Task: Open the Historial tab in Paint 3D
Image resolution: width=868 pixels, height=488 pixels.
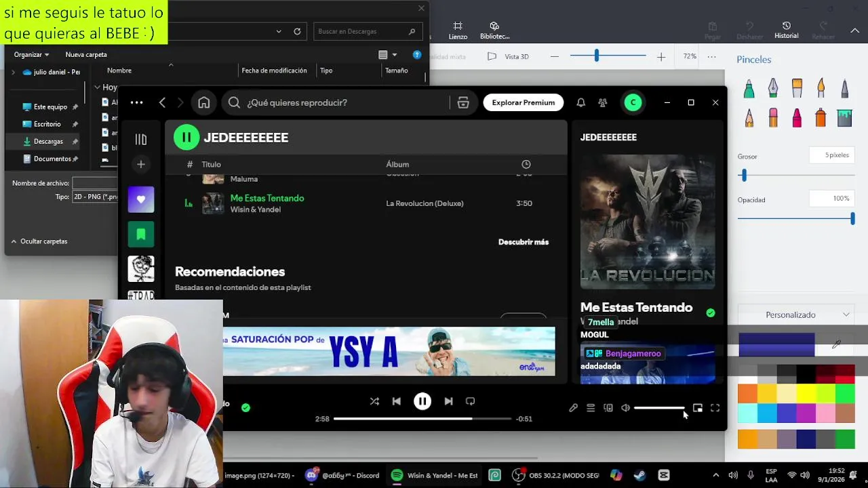Action: click(787, 30)
